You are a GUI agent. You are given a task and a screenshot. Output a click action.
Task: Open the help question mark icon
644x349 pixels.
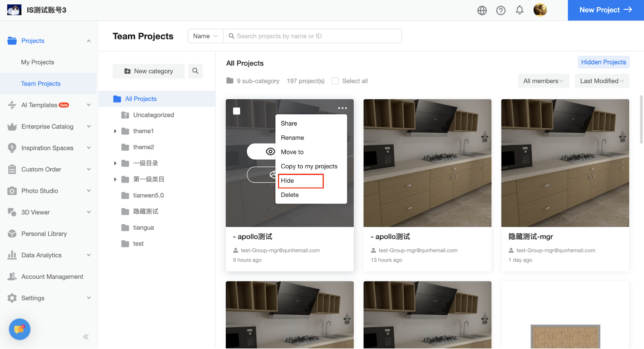click(501, 10)
